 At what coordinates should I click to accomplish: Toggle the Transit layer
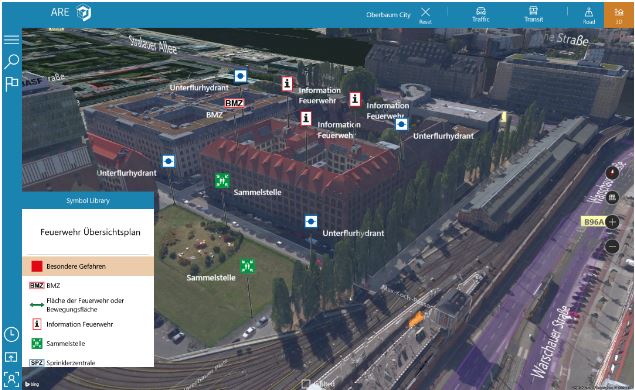click(533, 15)
